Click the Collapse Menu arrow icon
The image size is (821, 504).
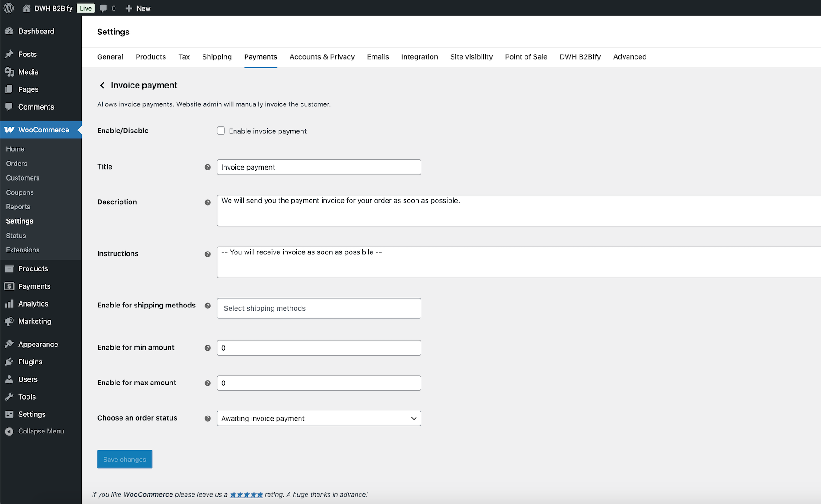pyautogui.click(x=9, y=432)
